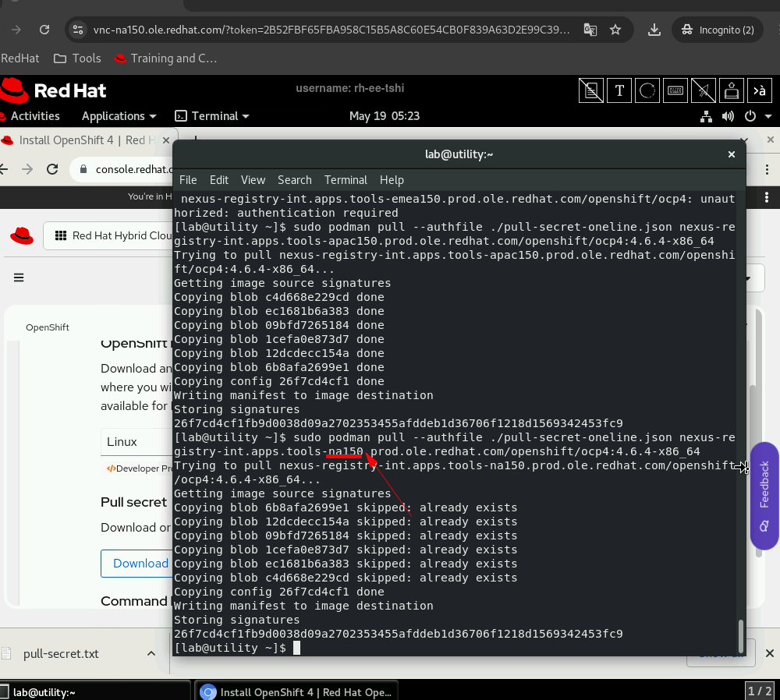Viewport: 780px width, 700px height.
Task: Click the Incognito (2) indicator
Action: (x=718, y=30)
